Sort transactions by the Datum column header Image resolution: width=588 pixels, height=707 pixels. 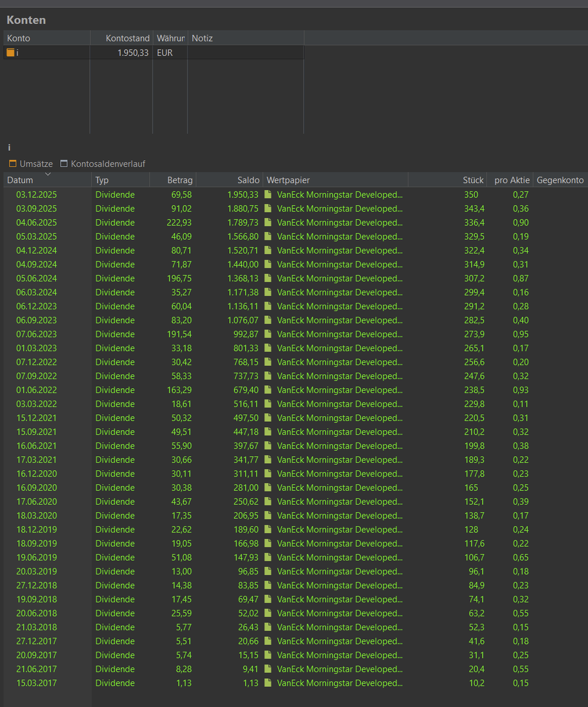pyautogui.click(x=47, y=180)
